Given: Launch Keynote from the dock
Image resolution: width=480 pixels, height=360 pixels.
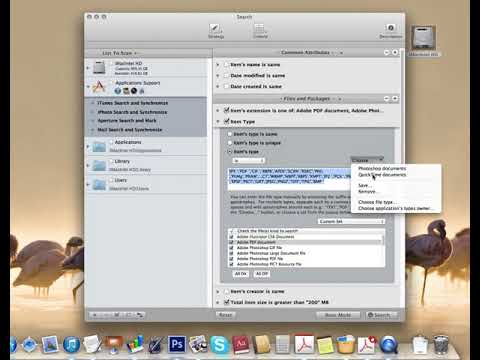Looking at the screenshot, I should [x=113, y=344].
